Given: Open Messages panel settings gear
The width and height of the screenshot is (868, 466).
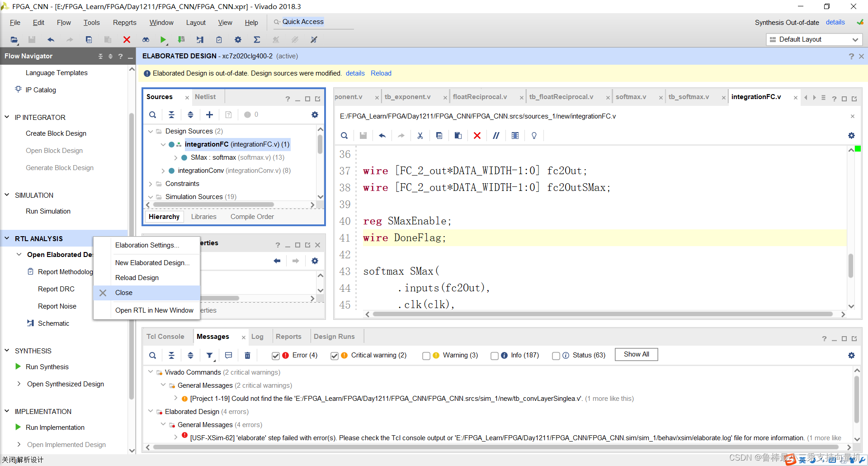Looking at the screenshot, I should (x=851, y=356).
